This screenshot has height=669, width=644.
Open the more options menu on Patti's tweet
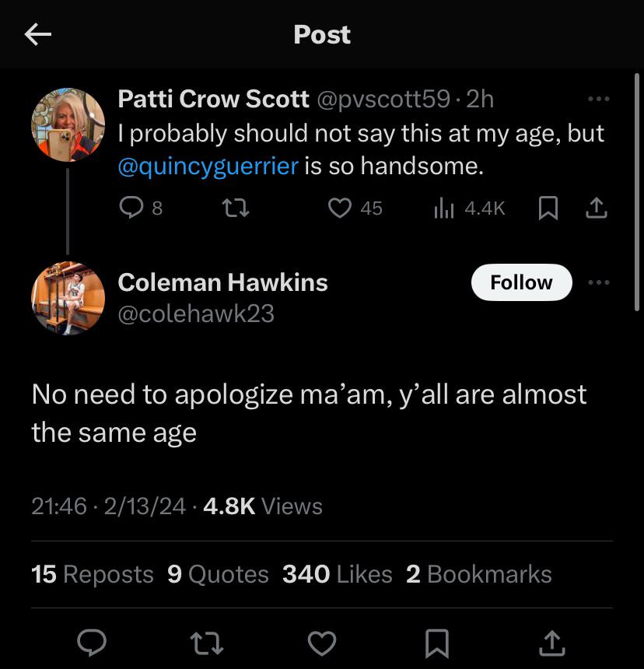pos(600,98)
